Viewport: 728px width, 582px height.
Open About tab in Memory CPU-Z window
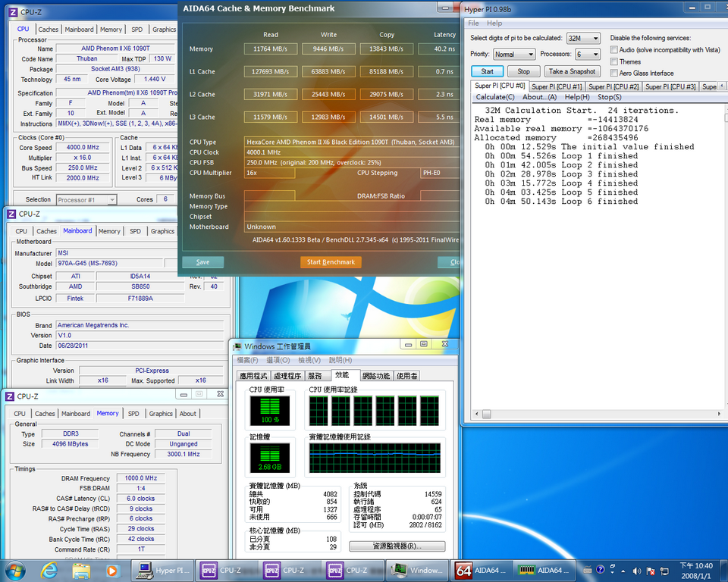click(187, 414)
